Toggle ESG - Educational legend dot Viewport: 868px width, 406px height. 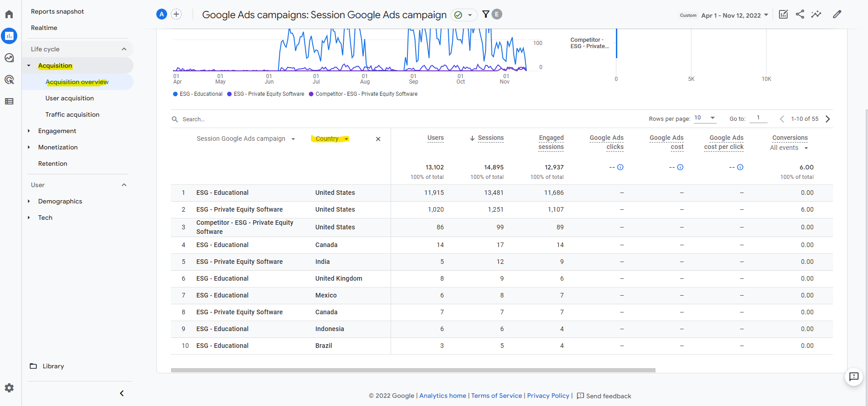click(175, 94)
